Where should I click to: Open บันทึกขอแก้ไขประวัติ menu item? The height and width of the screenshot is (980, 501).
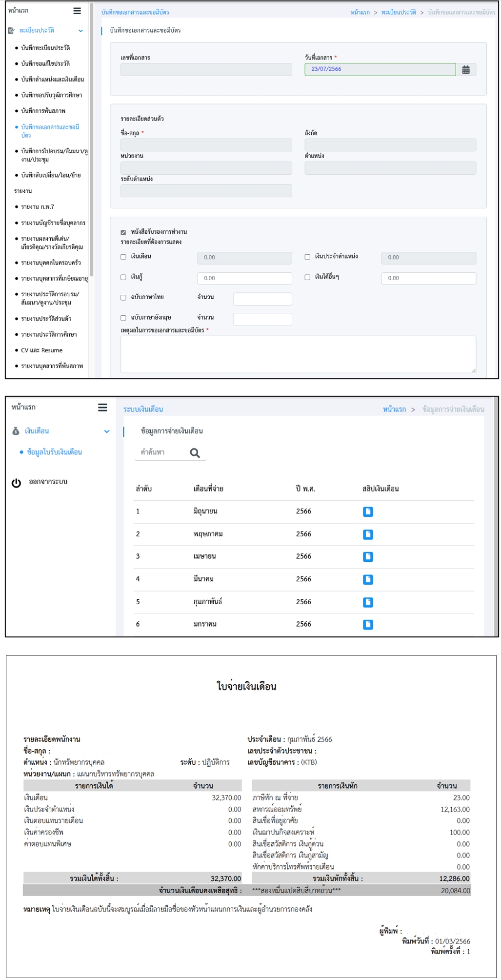click(x=45, y=63)
